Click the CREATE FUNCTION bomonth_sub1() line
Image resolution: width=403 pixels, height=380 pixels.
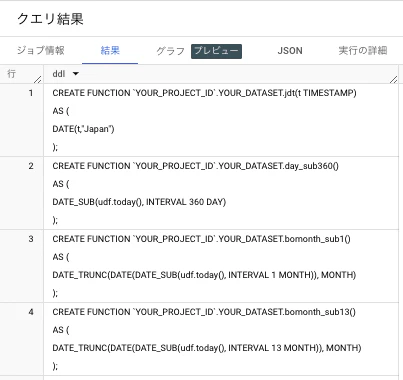pyautogui.click(x=201, y=239)
